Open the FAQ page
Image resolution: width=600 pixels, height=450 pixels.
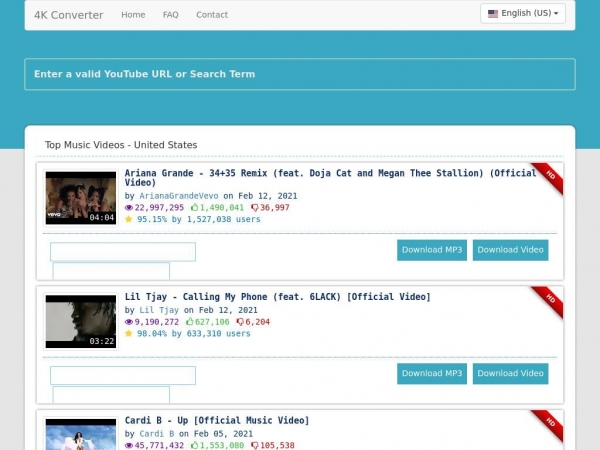(171, 15)
